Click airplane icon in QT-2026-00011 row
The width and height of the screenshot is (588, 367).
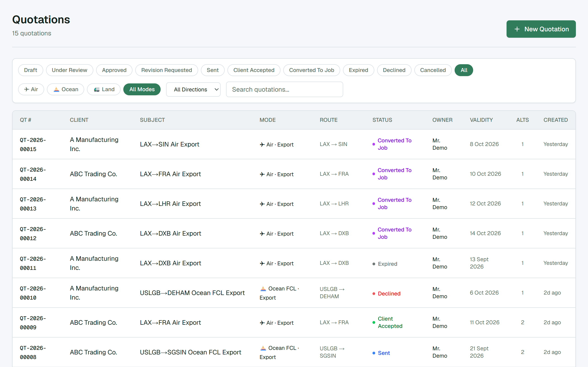click(262, 263)
